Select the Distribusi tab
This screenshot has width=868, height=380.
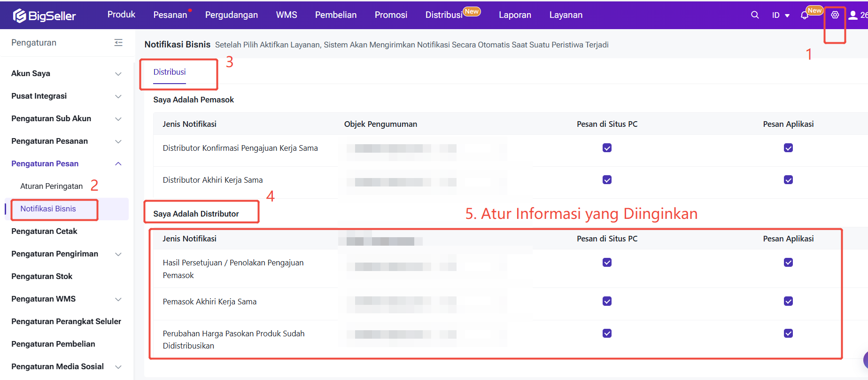pos(170,72)
